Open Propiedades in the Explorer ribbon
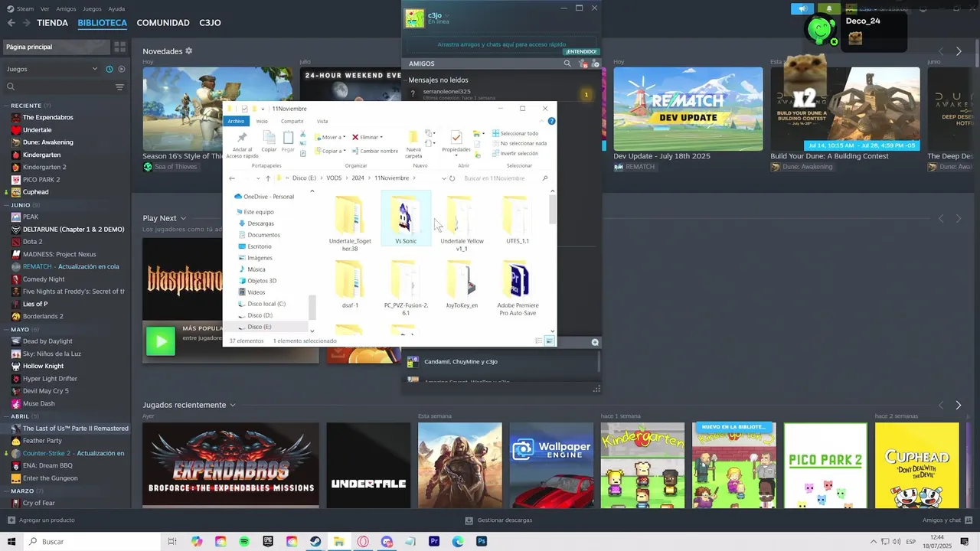980x551 pixels. tap(456, 142)
